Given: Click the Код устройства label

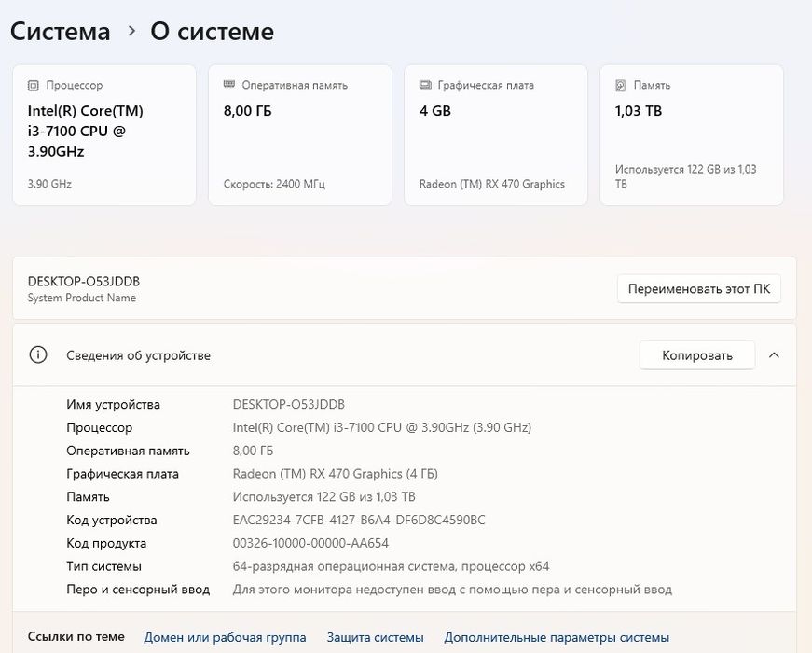Looking at the screenshot, I should [111, 520].
